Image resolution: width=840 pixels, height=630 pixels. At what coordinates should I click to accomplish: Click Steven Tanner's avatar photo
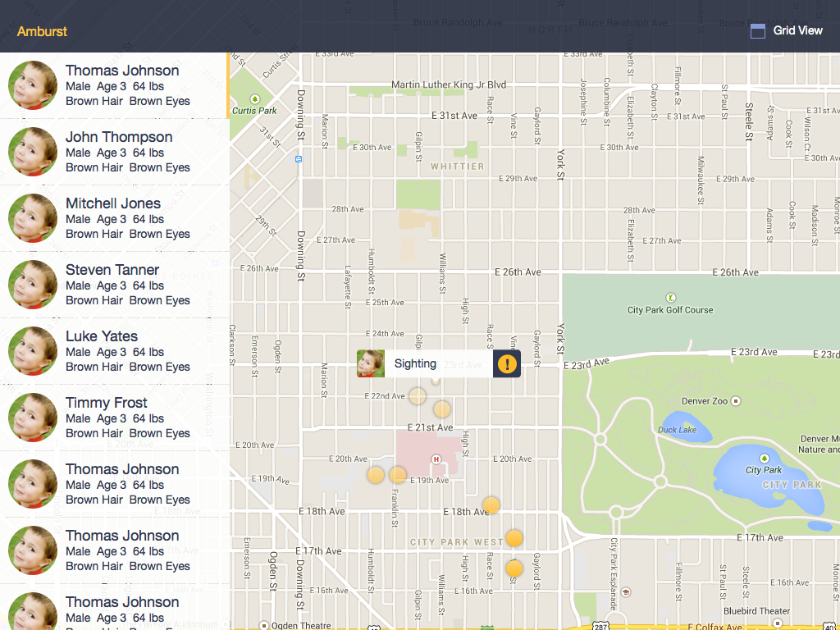coord(33,285)
